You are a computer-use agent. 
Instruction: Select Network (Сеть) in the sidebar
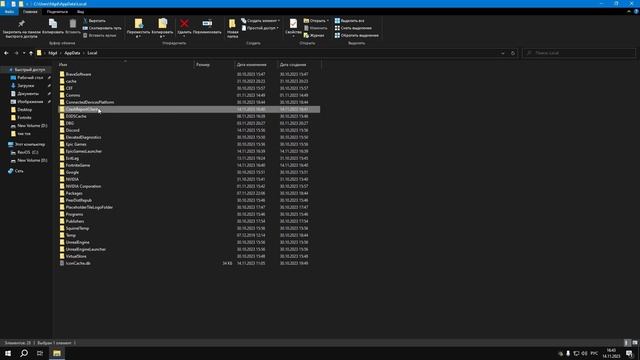coord(16,171)
